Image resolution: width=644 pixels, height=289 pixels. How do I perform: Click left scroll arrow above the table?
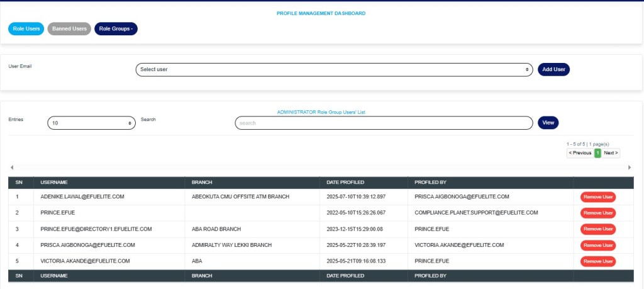coord(11,167)
